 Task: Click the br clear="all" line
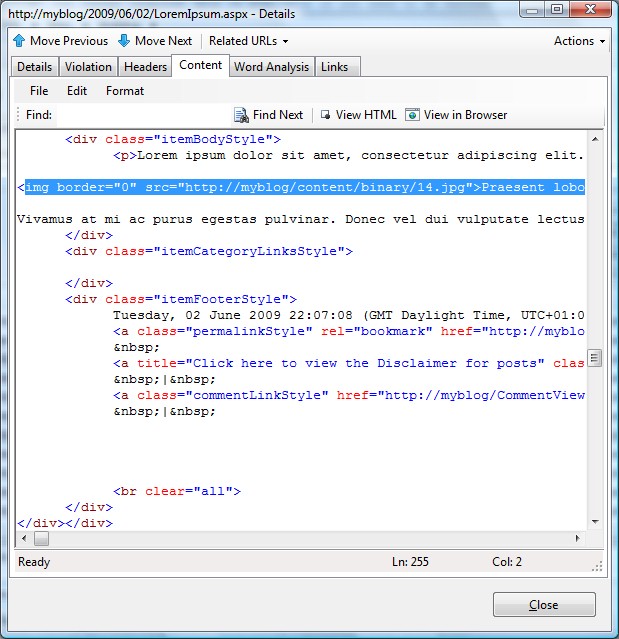point(177,491)
